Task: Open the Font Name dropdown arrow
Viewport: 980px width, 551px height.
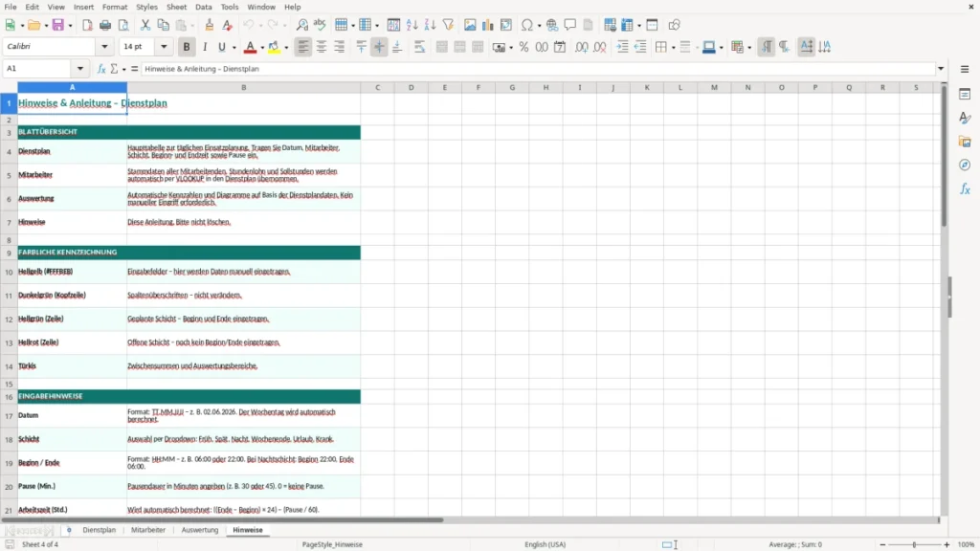Action: pos(104,46)
